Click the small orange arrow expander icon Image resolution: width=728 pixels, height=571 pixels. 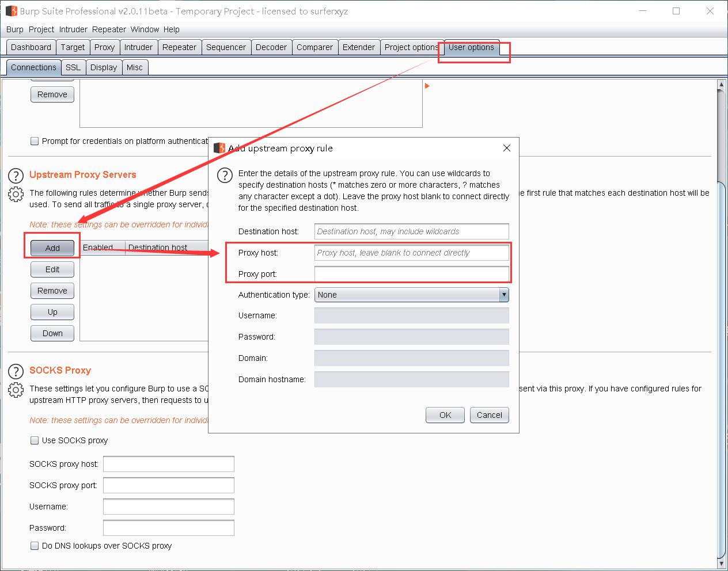(x=427, y=86)
